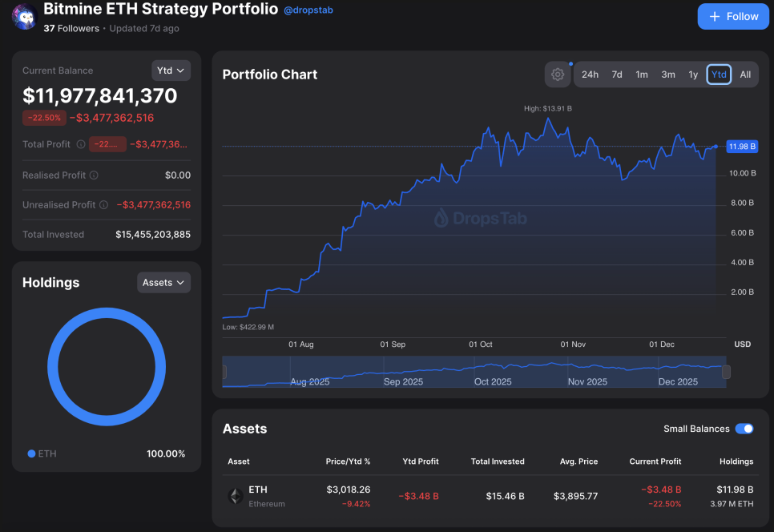The image size is (774, 532).
Task: Click the Bitmine portfolio avatar icon
Action: (x=24, y=17)
